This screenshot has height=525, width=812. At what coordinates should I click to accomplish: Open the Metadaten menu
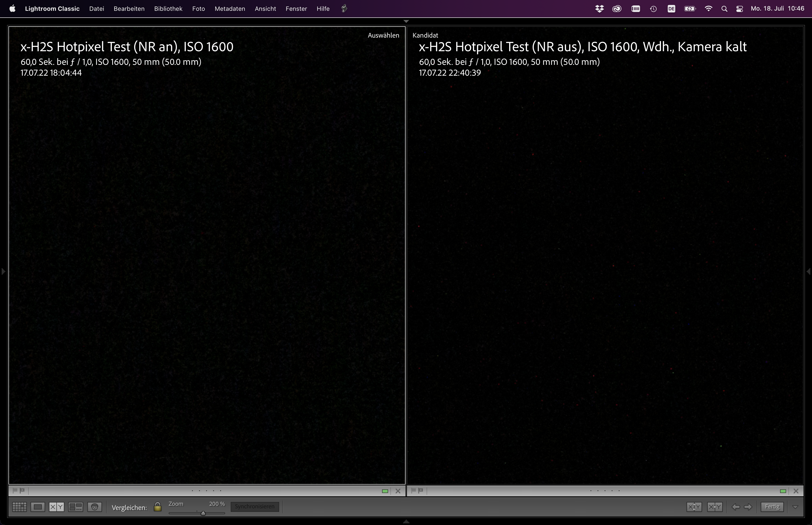coord(230,8)
